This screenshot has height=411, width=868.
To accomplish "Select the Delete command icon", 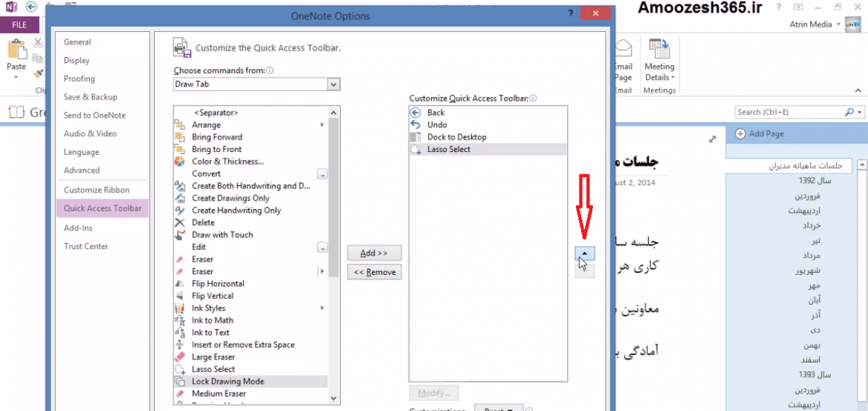I will [x=179, y=222].
